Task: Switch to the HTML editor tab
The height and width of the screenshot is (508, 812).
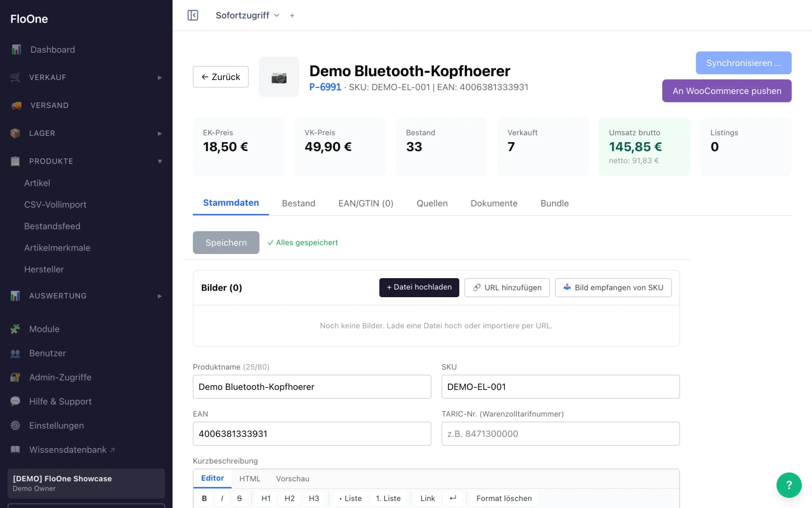Action: pos(250,479)
